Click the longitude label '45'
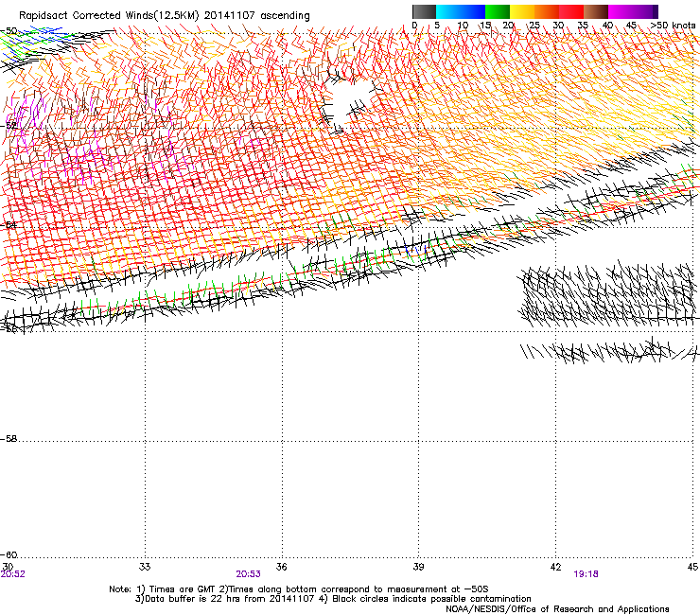The image size is (700, 615). click(x=692, y=567)
